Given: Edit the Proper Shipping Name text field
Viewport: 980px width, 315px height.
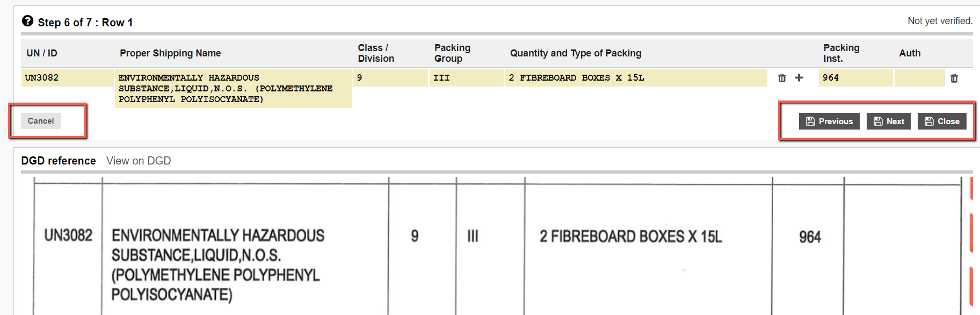Looking at the screenshot, I should (233, 89).
